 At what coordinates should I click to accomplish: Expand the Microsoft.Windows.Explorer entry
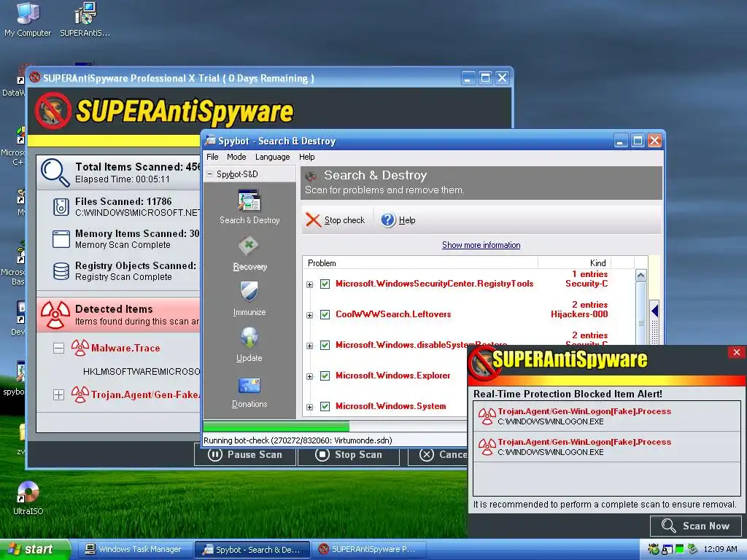click(x=309, y=376)
